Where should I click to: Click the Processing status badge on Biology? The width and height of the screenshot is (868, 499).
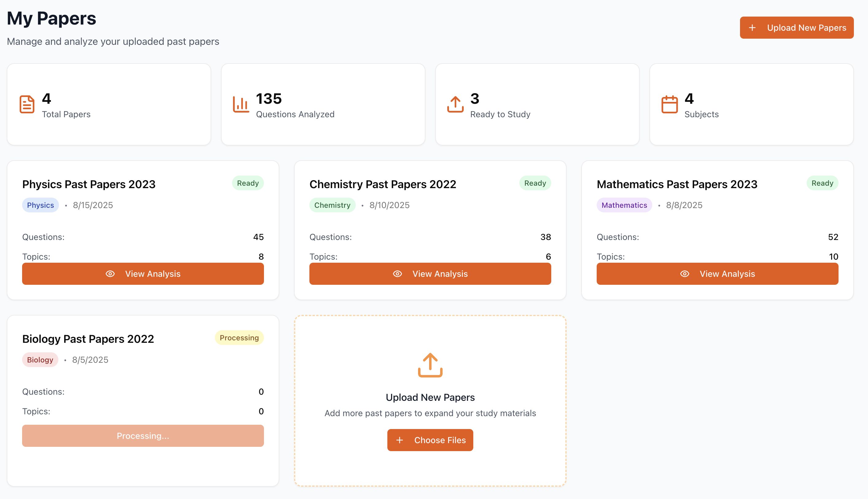(239, 338)
